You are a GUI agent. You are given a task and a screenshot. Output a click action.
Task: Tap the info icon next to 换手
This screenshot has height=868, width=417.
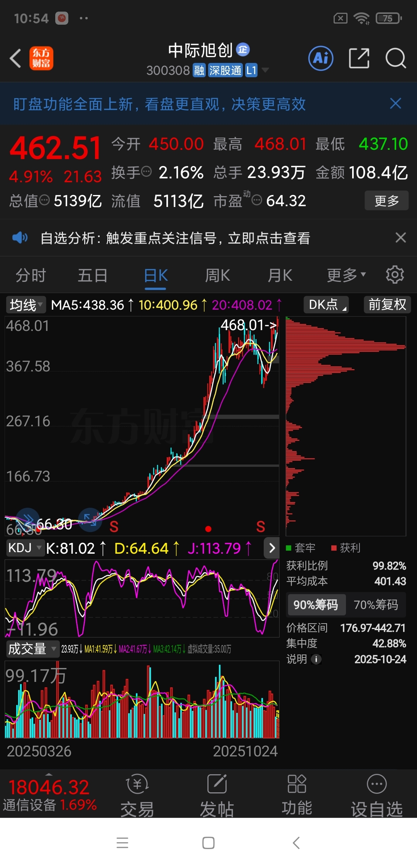(146, 171)
